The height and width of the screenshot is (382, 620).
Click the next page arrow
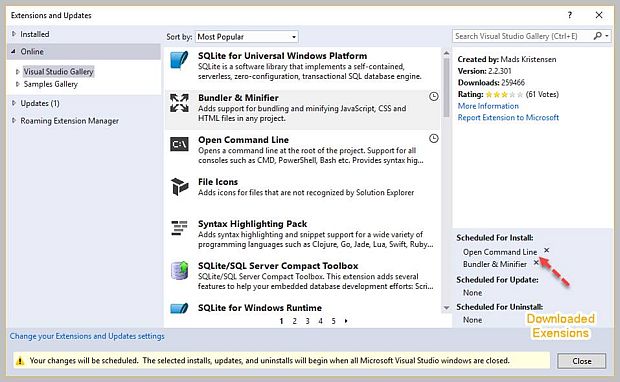click(x=346, y=321)
